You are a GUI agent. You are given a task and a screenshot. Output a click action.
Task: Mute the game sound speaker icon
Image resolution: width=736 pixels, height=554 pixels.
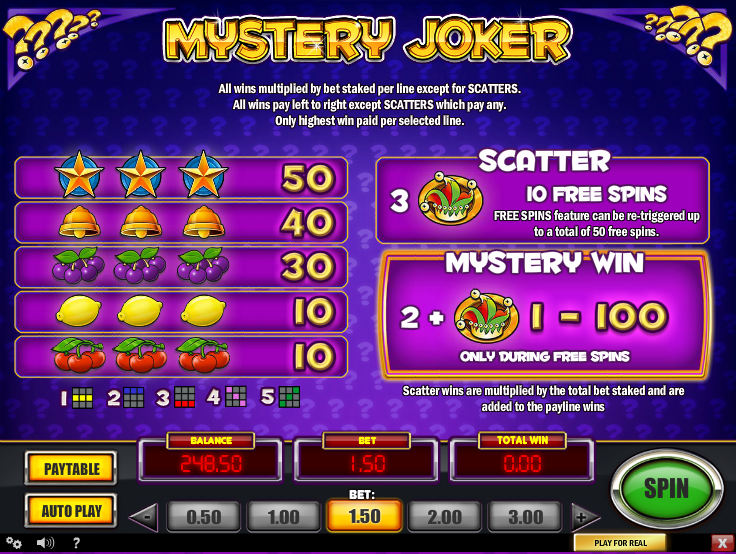[46, 543]
